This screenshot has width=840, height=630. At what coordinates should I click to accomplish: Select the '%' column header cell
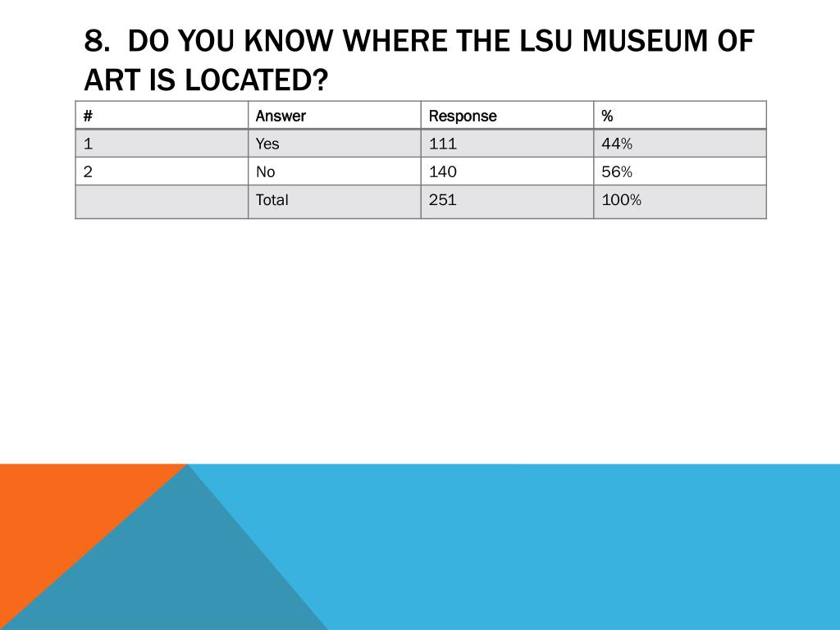pos(680,115)
